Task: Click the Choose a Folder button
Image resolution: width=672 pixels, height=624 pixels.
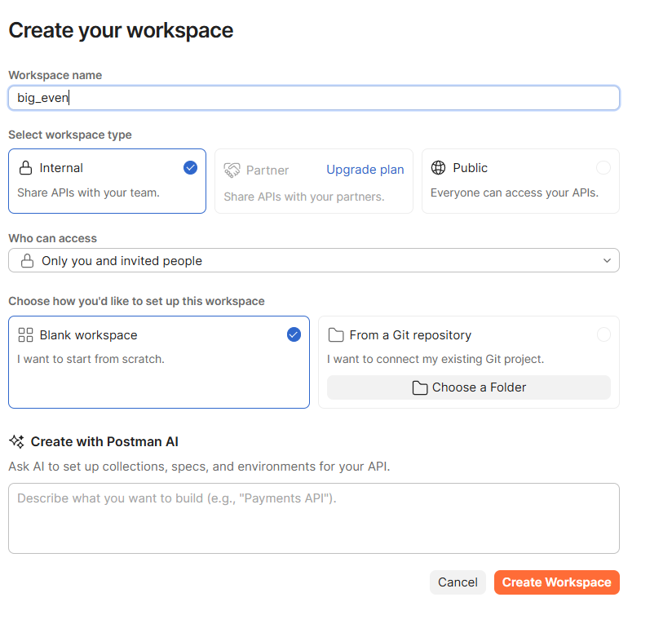Action: pos(469,387)
